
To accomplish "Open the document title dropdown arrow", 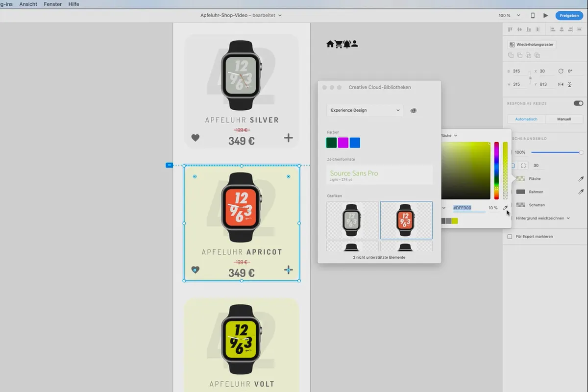I will pos(280,16).
